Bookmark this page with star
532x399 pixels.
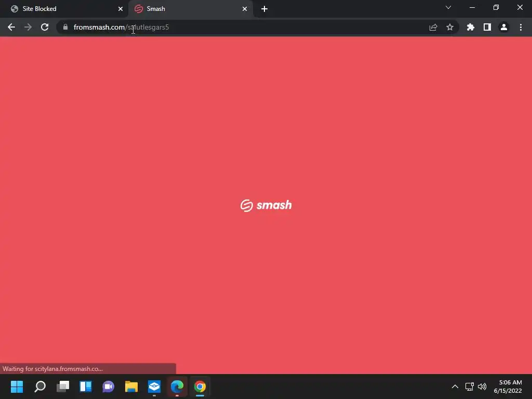[x=450, y=27]
